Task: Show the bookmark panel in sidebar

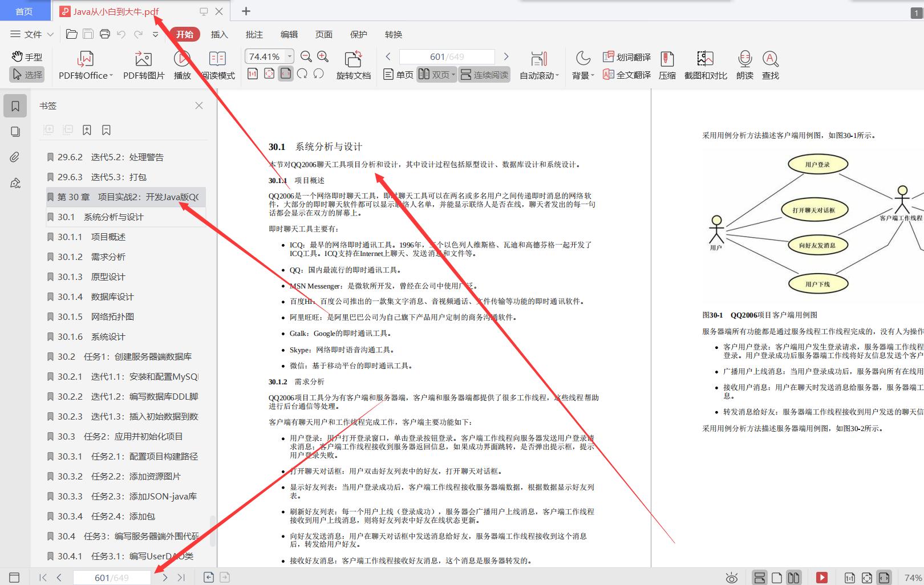Action: coord(15,106)
